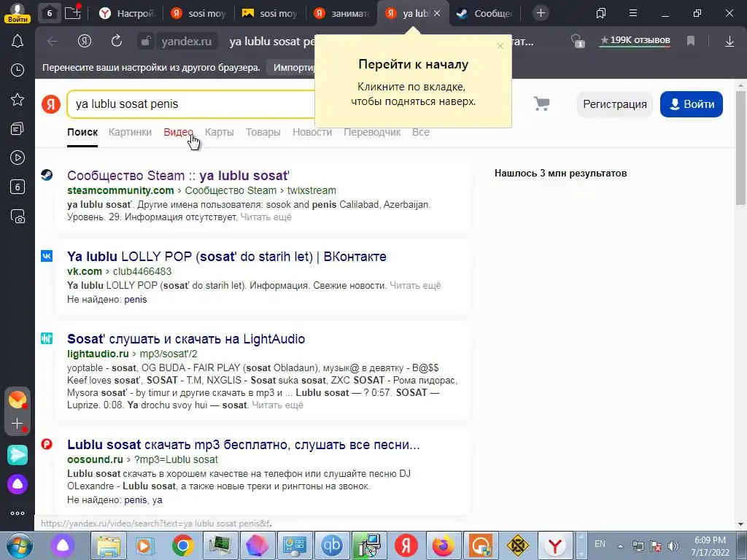Click the profile Войти avatar icon

coord(18,12)
